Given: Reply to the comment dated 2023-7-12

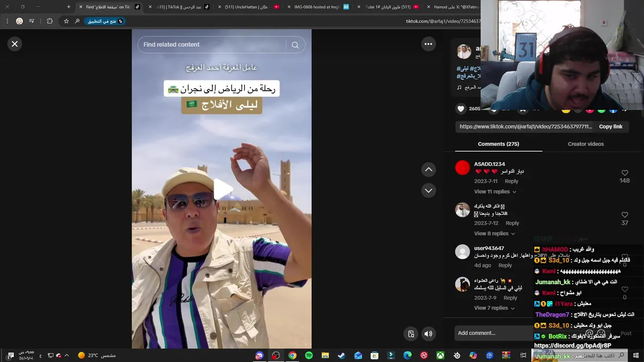Looking at the screenshot, I should (512, 223).
